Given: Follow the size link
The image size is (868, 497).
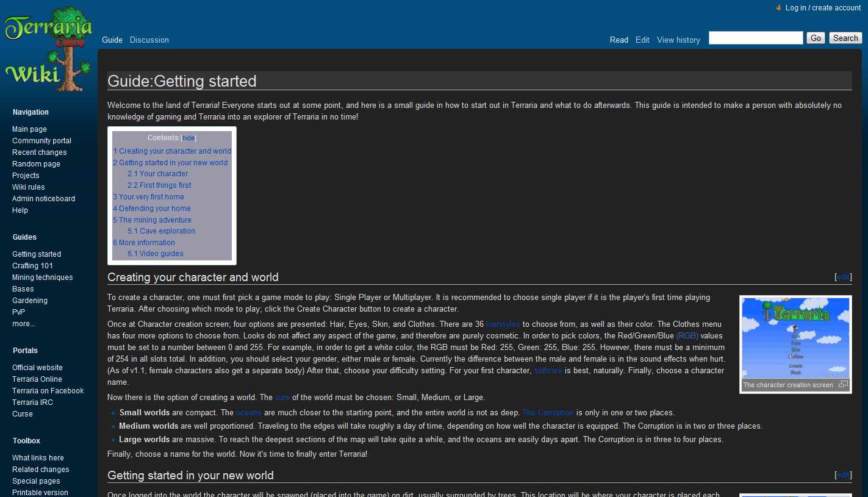Looking at the screenshot, I should (x=282, y=398).
